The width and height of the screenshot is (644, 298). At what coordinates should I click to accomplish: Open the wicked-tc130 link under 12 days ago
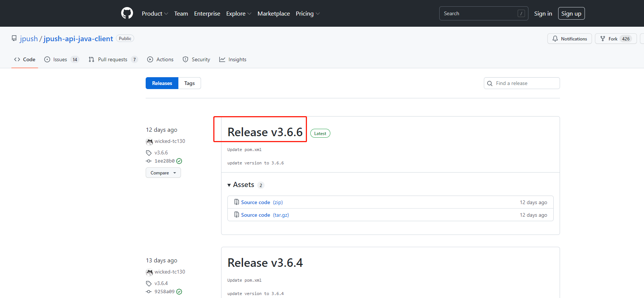point(170,141)
